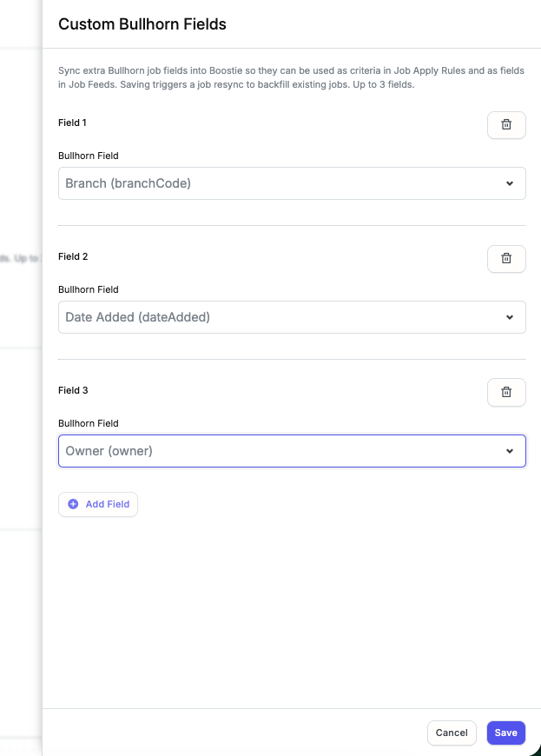Open the Owner (owner) dropdown
The image size is (541, 756).
292,451
